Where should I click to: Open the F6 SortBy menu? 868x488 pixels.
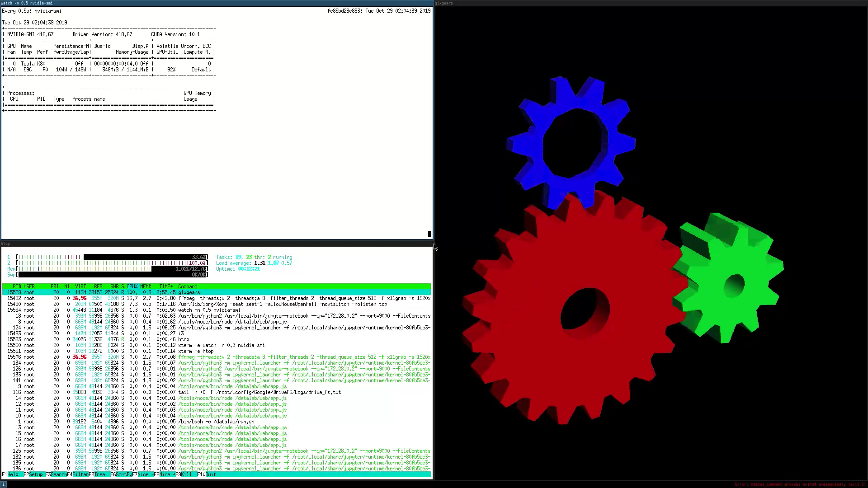click(123, 474)
